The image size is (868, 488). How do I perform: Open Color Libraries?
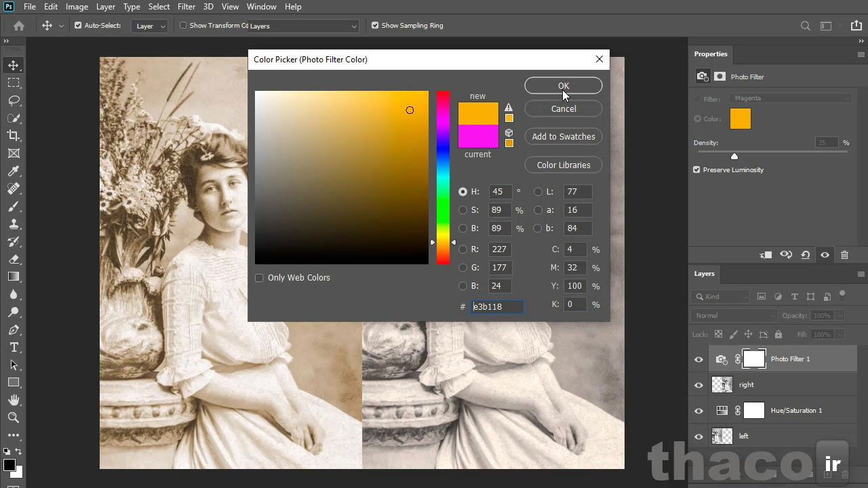(x=564, y=165)
